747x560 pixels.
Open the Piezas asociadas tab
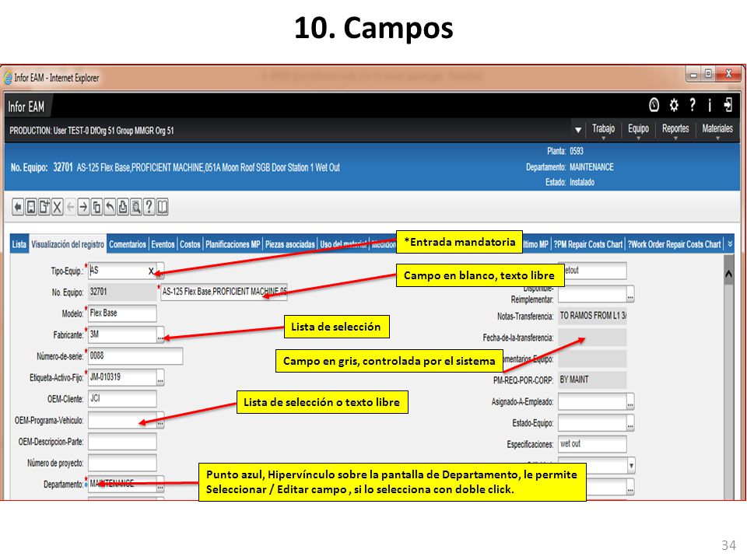290,244
